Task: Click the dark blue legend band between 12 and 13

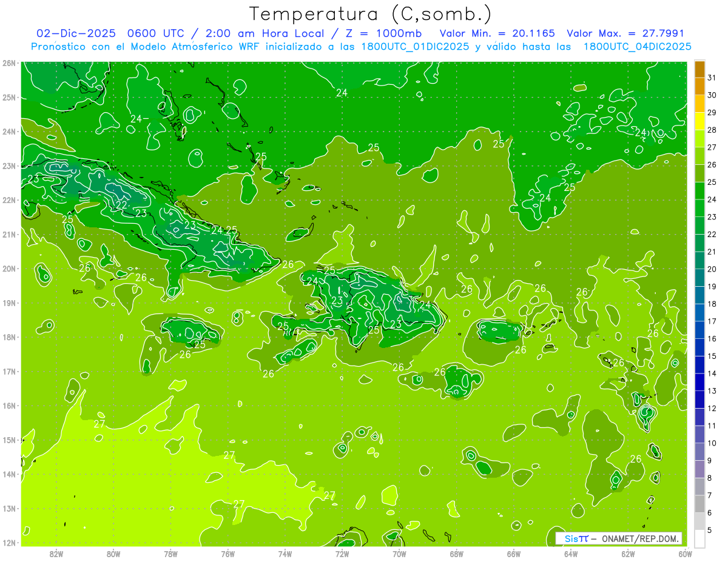Action: (x=699, y=400)
